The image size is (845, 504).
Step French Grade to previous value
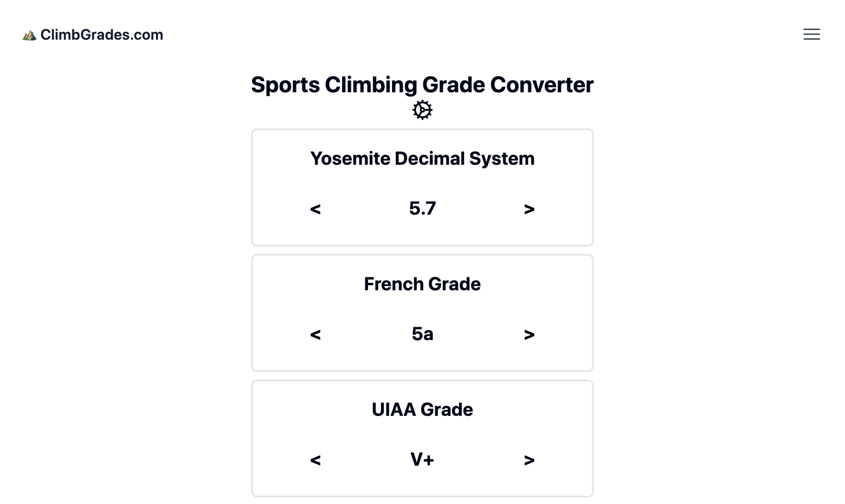315,335
